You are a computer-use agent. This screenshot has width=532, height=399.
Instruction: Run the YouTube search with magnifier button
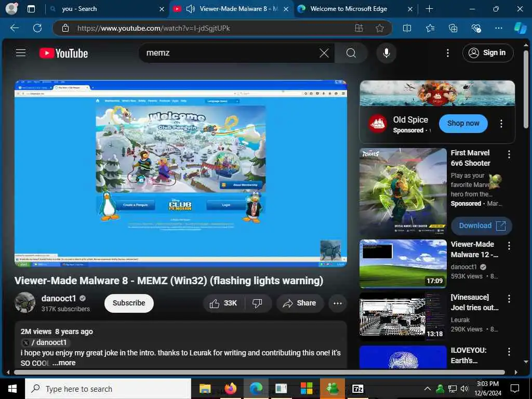[351, 53]
